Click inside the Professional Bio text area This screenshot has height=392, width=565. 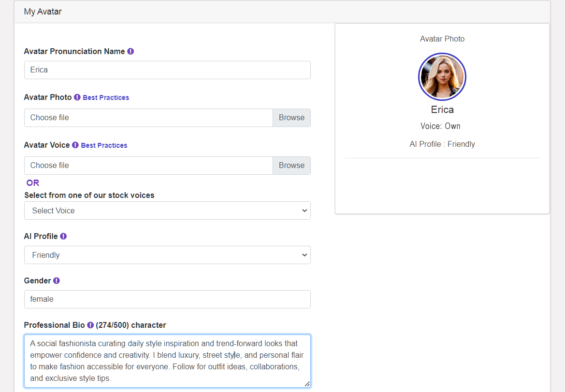point(167,361)
